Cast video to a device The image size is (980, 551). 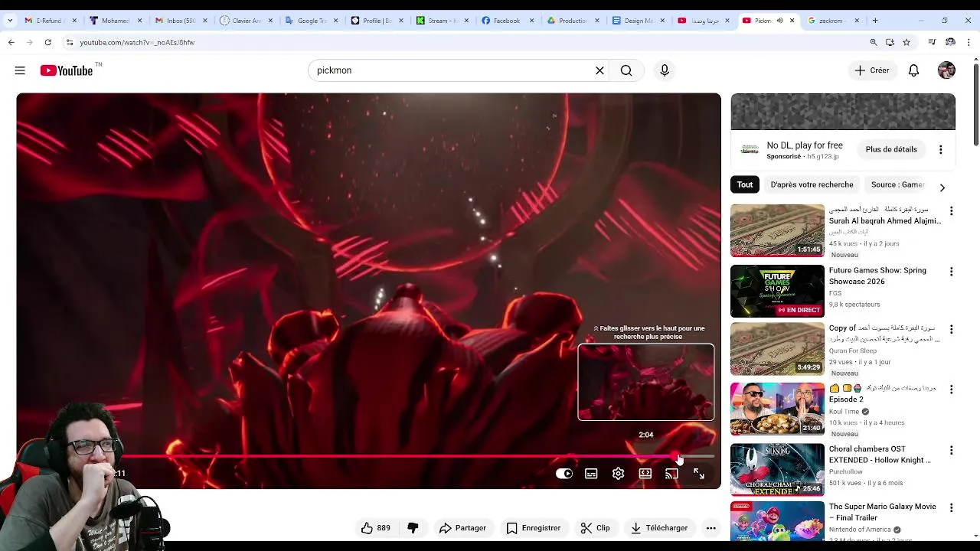click(671, 474)
